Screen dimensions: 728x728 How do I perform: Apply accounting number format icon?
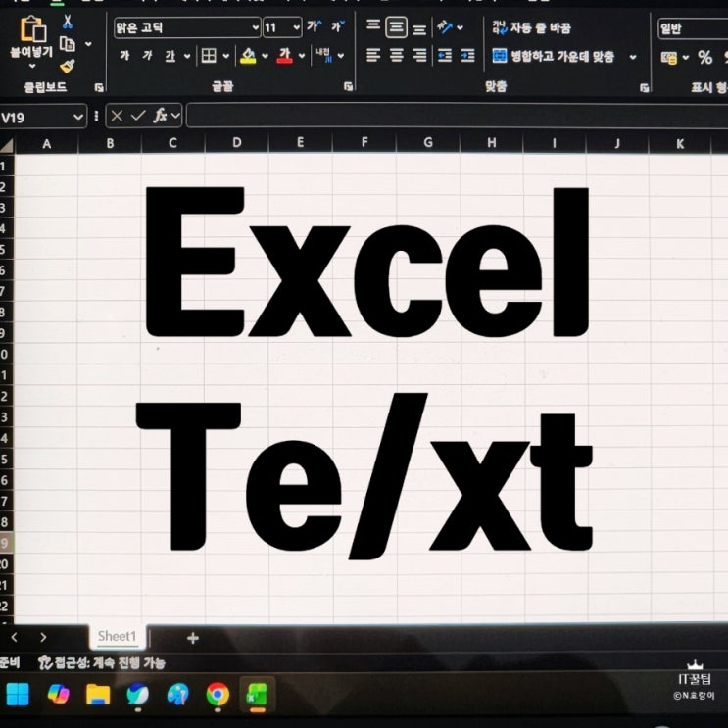pyautogui.click(x=669, y=58)
